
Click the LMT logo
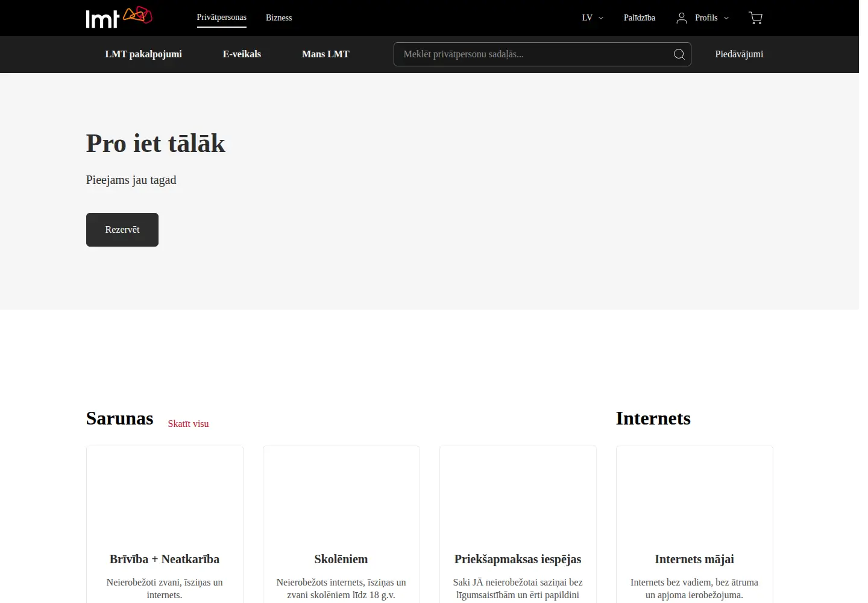pyautogui.click(x=119, y=17)
